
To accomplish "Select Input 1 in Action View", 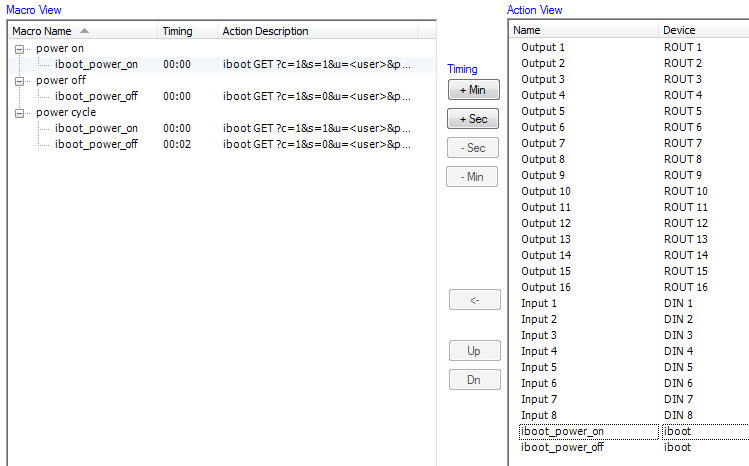I will click(x=539, y=303).
